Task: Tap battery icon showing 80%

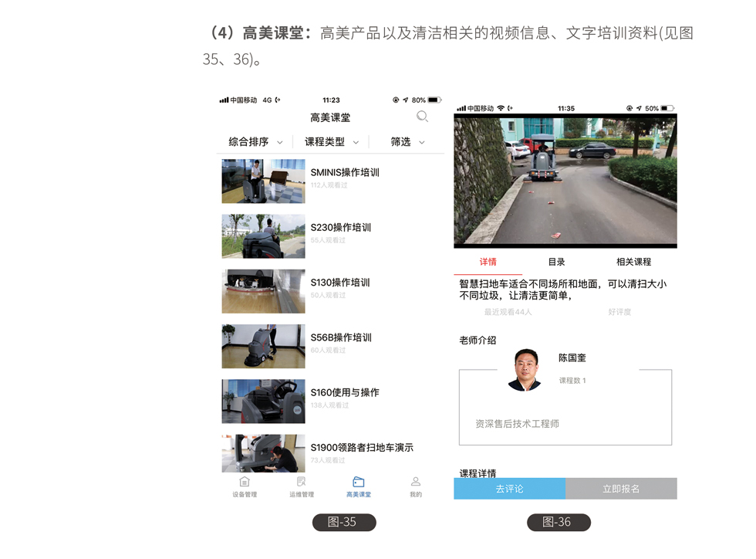Action: click(x=434, y=100)
